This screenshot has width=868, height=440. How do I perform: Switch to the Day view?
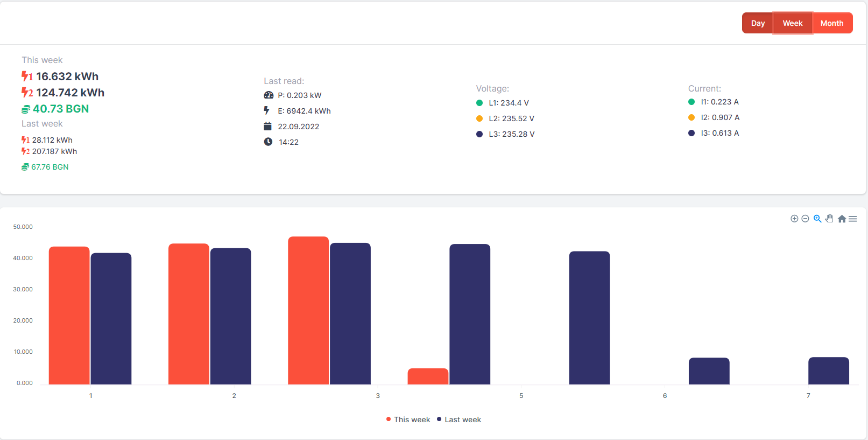[758, 23]
